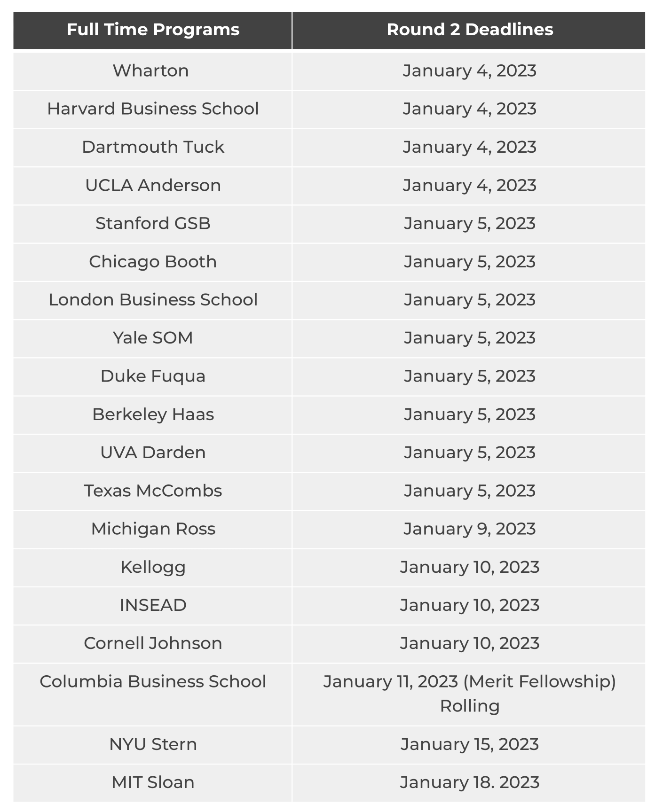Click the Berkeley Haas program name
Screen dimensions: 655x812
coord(153,414)
